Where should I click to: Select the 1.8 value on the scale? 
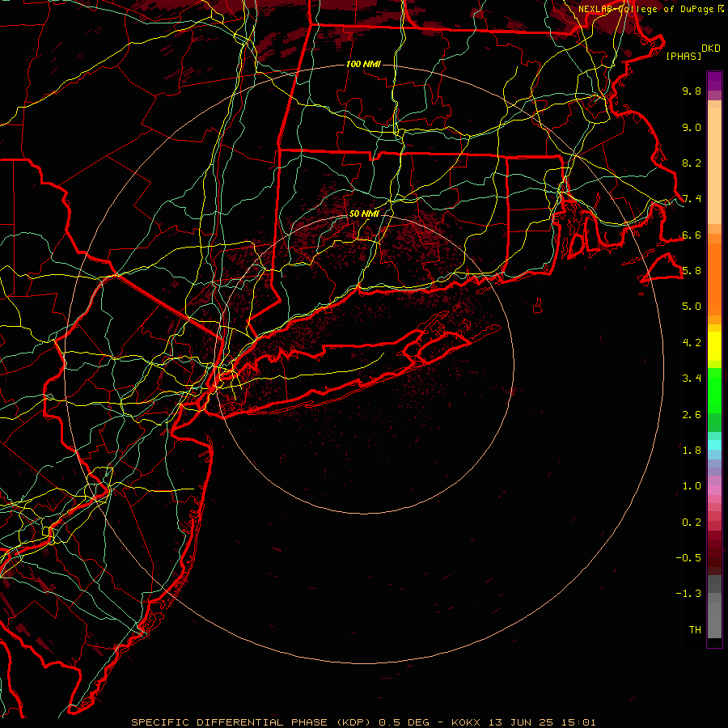pyautogui.click(x=692, y=451)
